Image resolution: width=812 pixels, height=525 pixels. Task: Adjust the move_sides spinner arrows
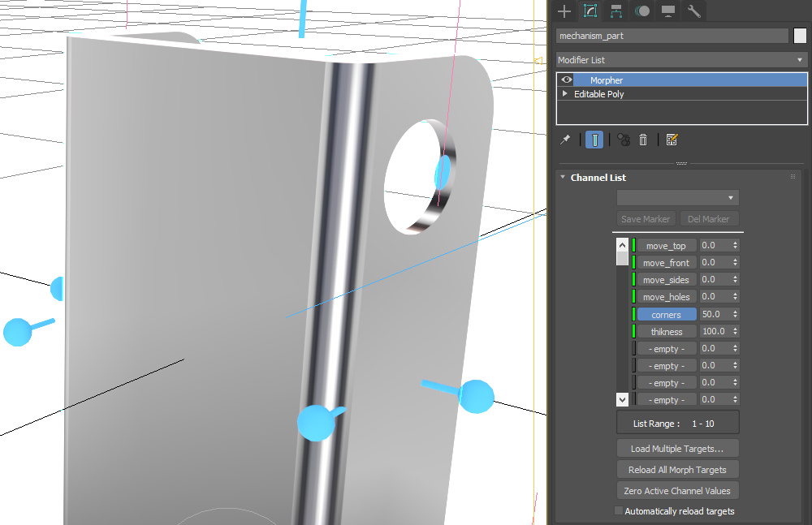pyautogui.click(x=735, y=280)
